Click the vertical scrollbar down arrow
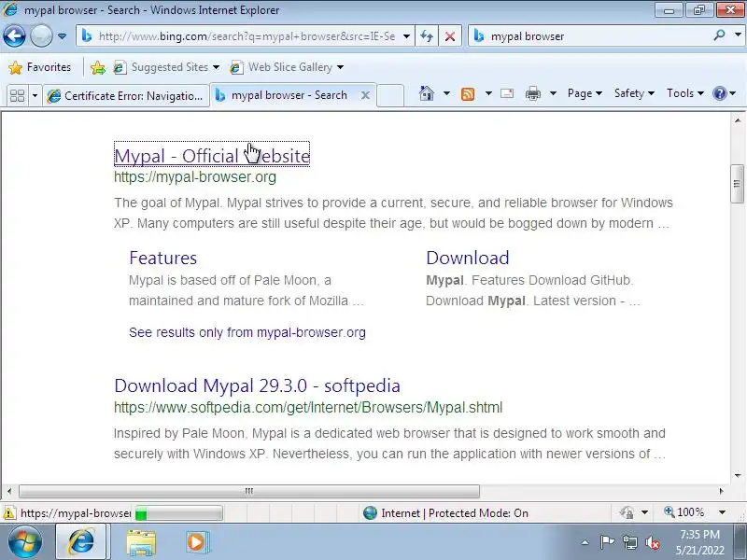This screenshot has height=560, width=747. [738, 476]
